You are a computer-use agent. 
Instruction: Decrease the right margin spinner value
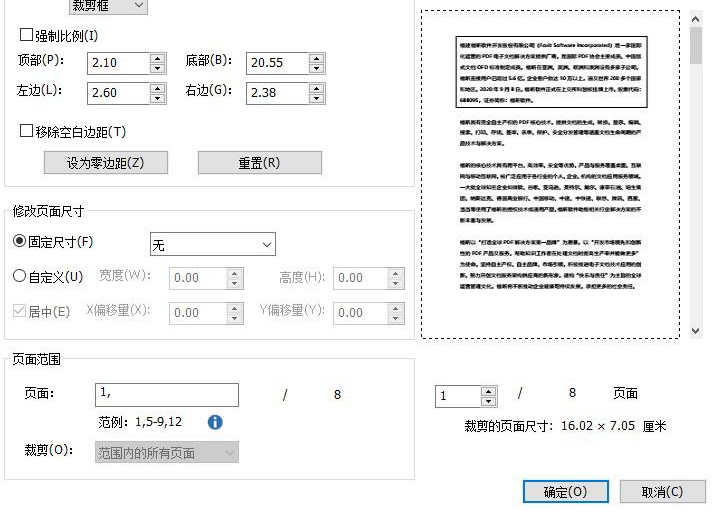[x=315, y=97]
